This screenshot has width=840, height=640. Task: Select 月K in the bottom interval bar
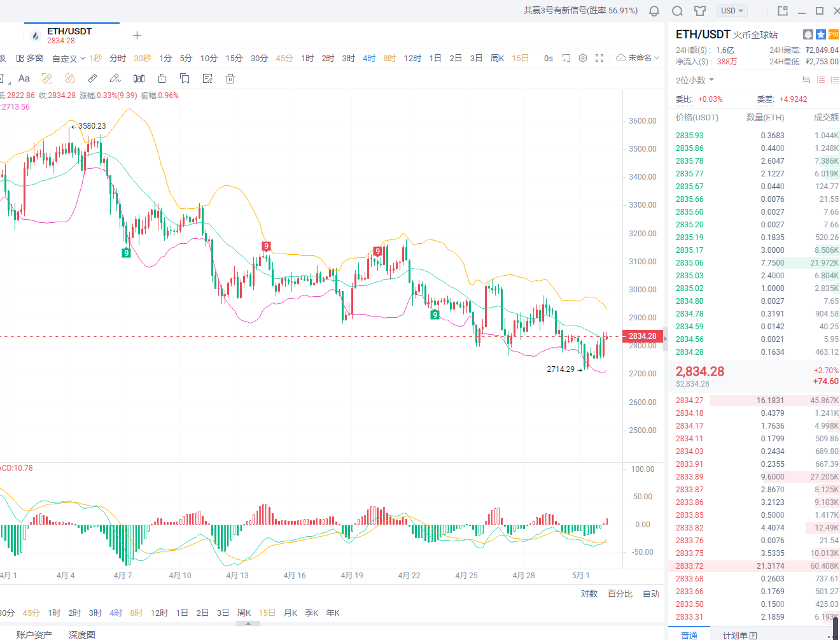click(290, 613)
